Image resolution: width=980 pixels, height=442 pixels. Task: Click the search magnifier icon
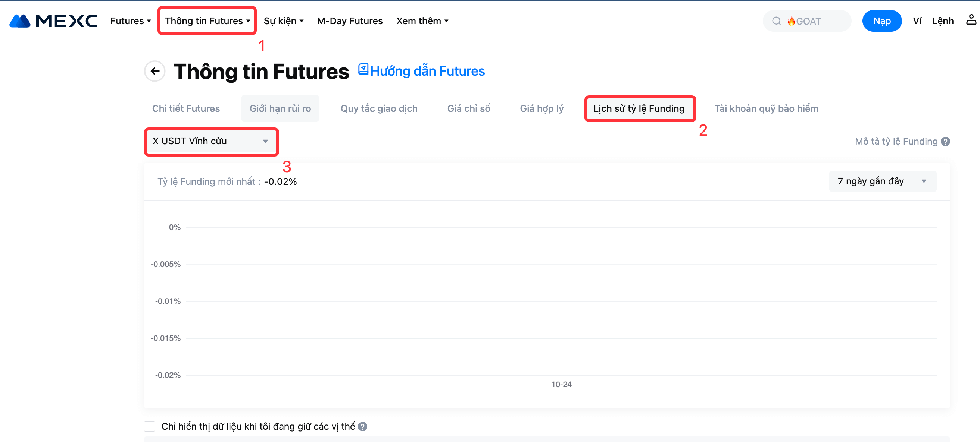coord(776,21)
